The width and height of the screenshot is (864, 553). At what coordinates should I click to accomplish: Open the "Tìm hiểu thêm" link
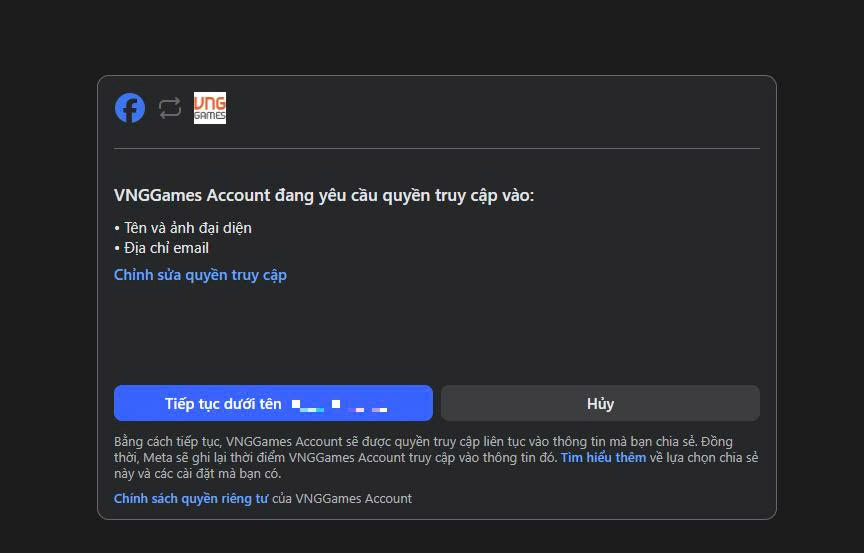click(x=603, y=458)
